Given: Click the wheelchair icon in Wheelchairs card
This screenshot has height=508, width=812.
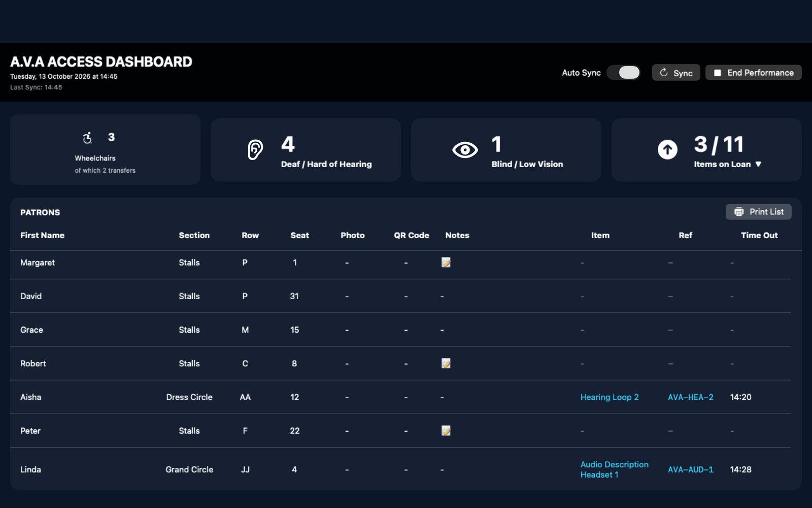Looking at the screenshot, I should (x=88, y=138).
